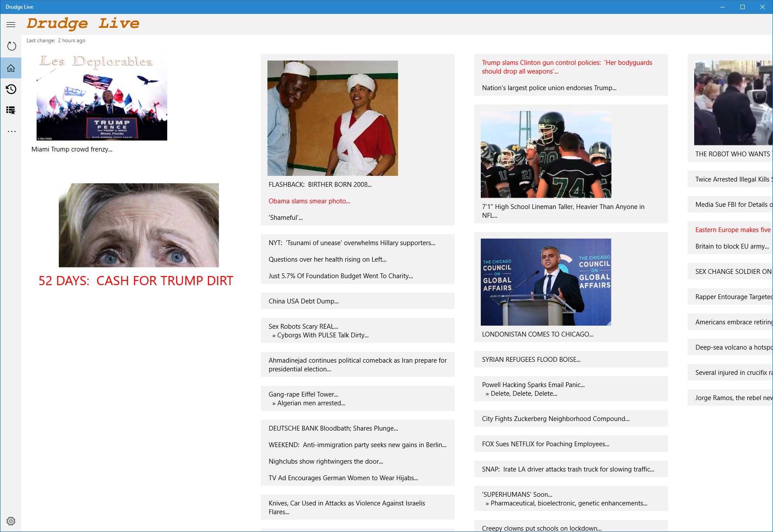Expand the ellipsis for more sidebar options
773x532 pixels.
[x=12, y=131]
